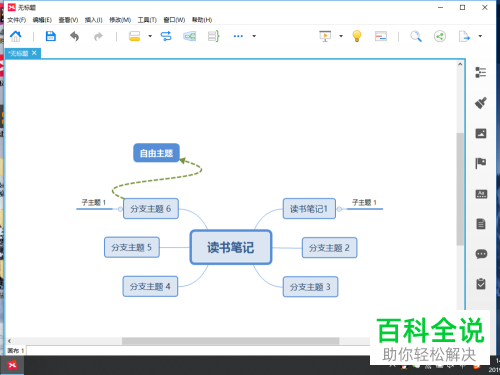Open the markers flag panel in sidebar

point(481,163)
